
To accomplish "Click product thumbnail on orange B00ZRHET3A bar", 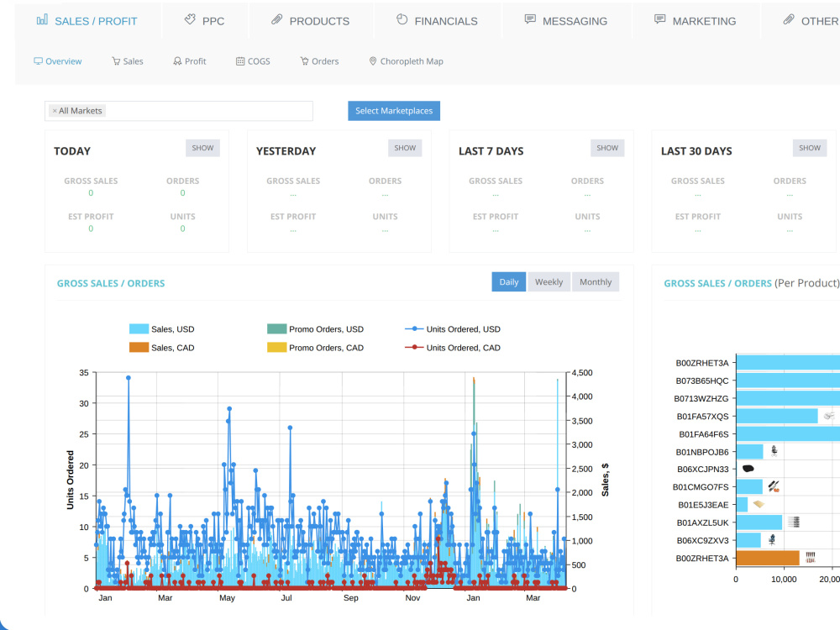I will tap(811, 558).
